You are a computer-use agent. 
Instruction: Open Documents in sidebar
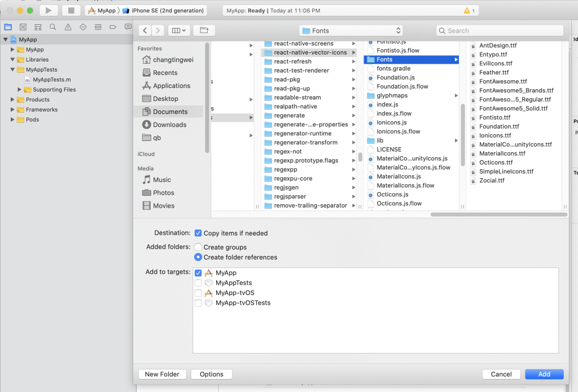pos(168,112)
